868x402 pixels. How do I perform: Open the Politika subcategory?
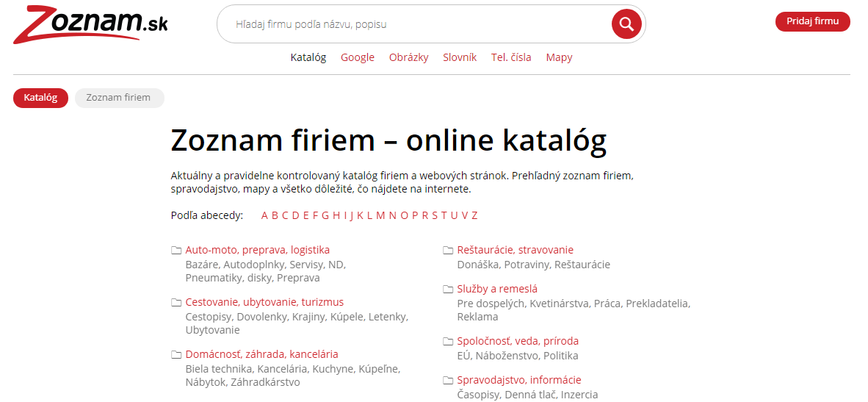561,356
